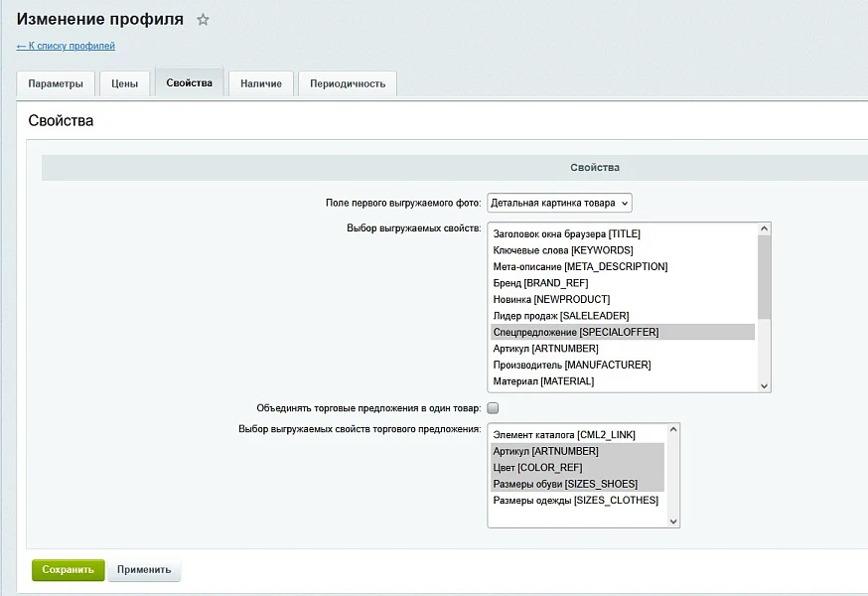Switch to the Цены tab
868x596 pixels.
click(x=124, y=83)
